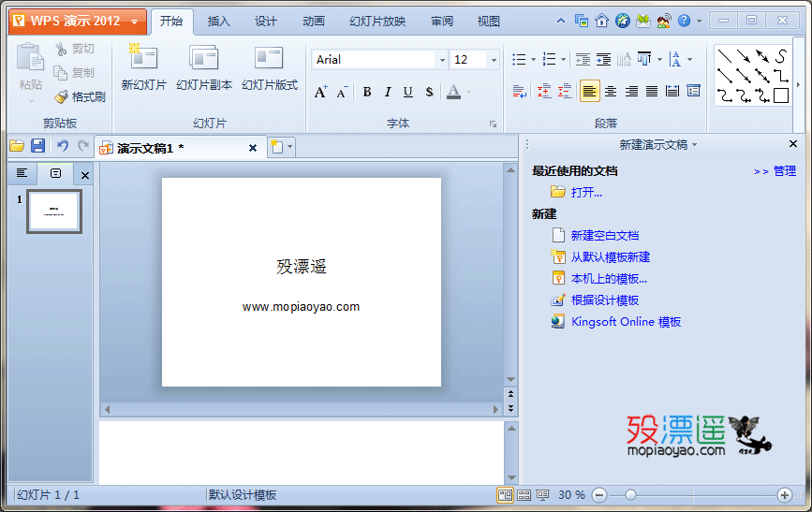Click the zoom slider handle
The image size is (812, 512).
tap(630, 495)
